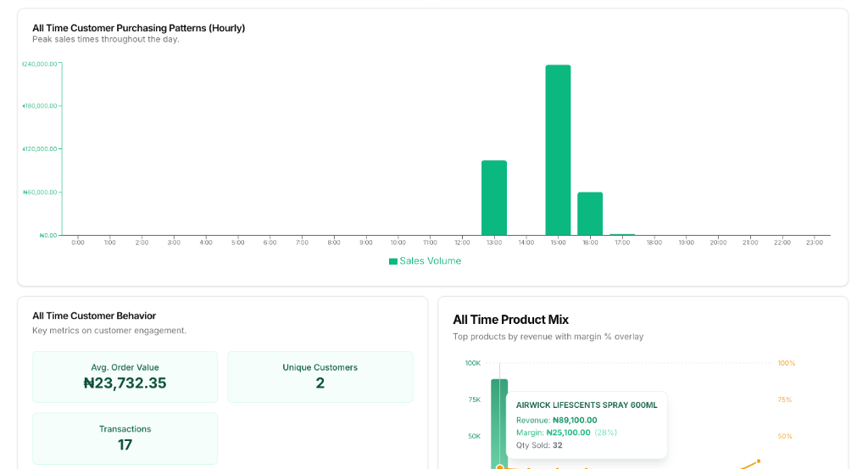Click the green Sales Volume legend swatch
Viewport: 868px width, 469px height.
[x=393, y=261]
